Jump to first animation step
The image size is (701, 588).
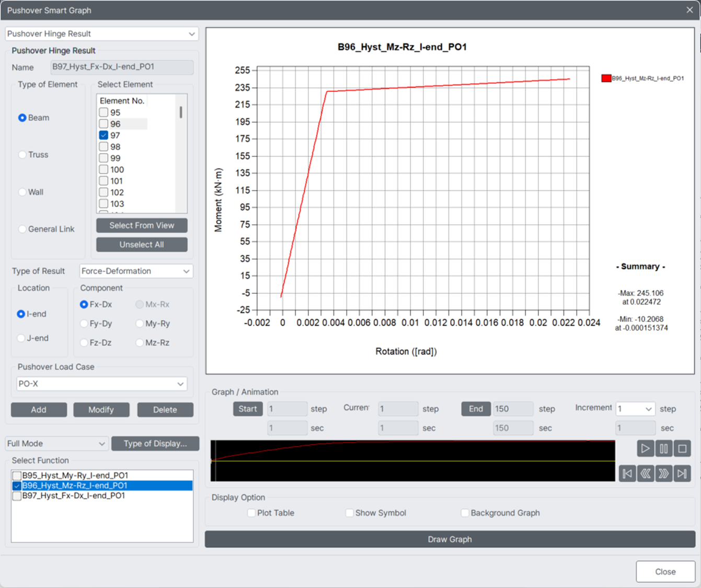[627, 474]
